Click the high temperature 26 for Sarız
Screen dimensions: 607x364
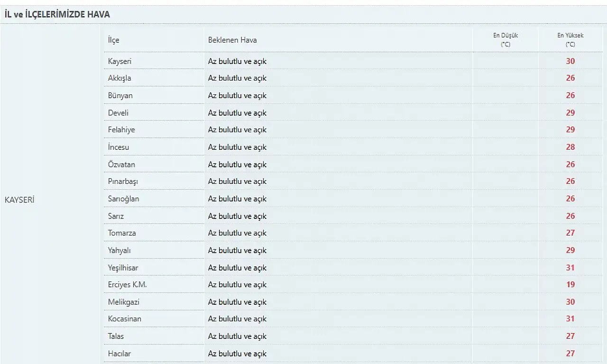coord(570,216)
